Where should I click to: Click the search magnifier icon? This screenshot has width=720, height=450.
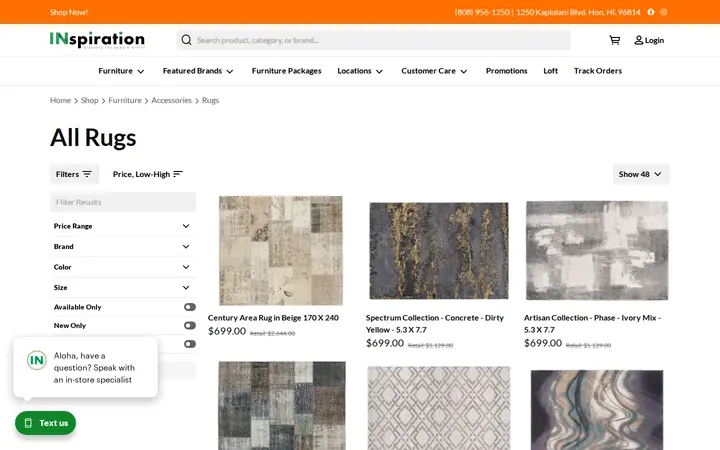pos(186,40)
